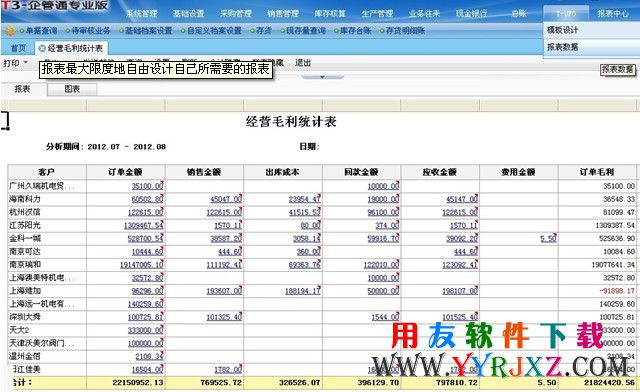Open the 库存台账 shortcut

356,31
